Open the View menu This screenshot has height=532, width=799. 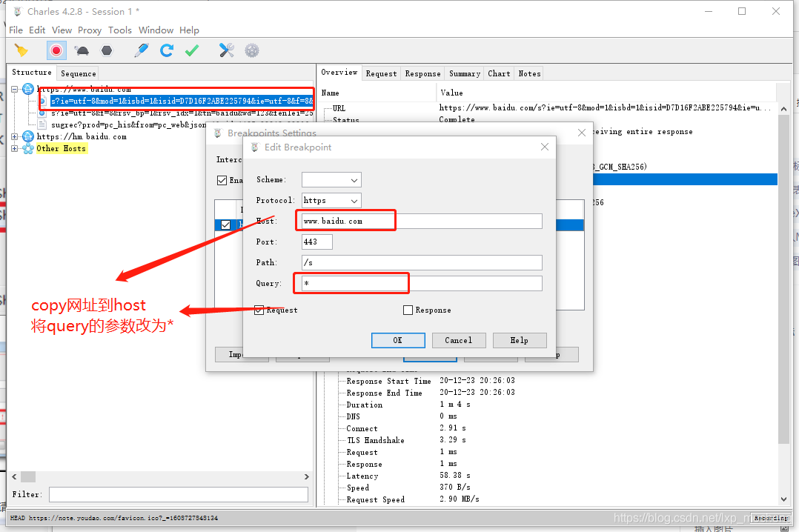click(x=62, y=30)
